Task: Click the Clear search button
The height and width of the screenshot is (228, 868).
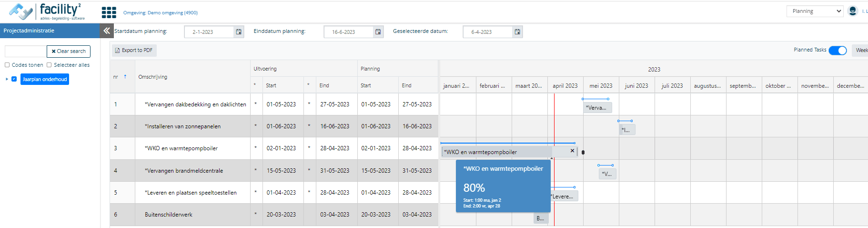Action: point(69,51)
